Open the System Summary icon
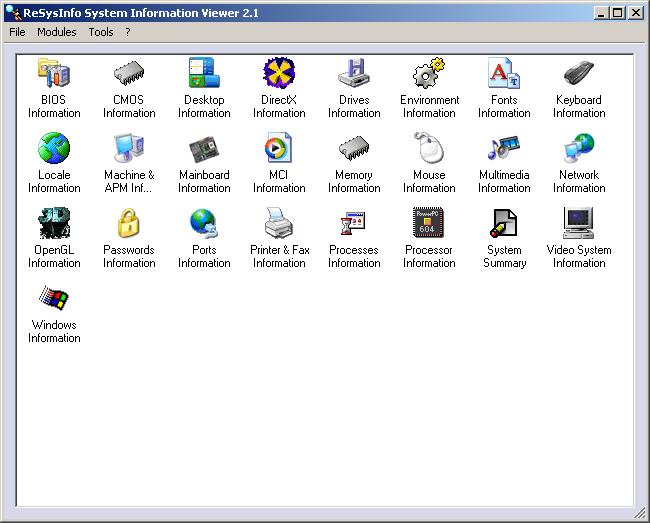The height and width of the screenshot is (523, 650). pos(503,223)
